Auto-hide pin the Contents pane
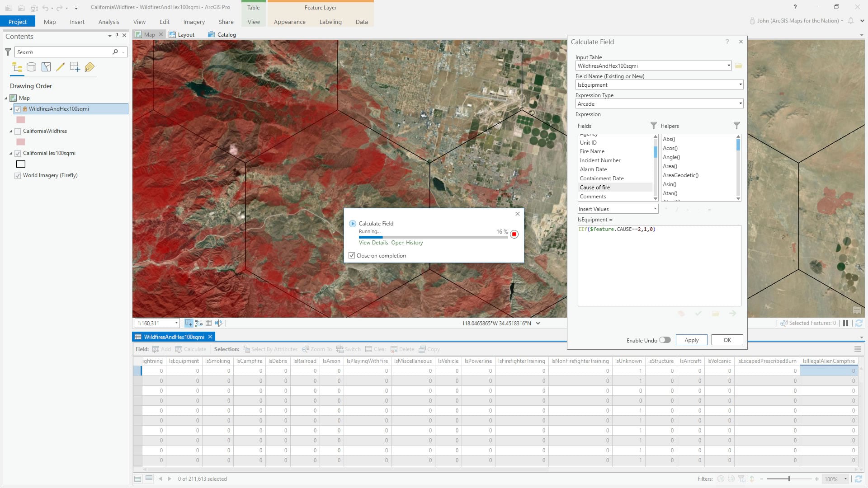Image resolution: width=868 pixels, height=488 pixels. pos(117,35)
